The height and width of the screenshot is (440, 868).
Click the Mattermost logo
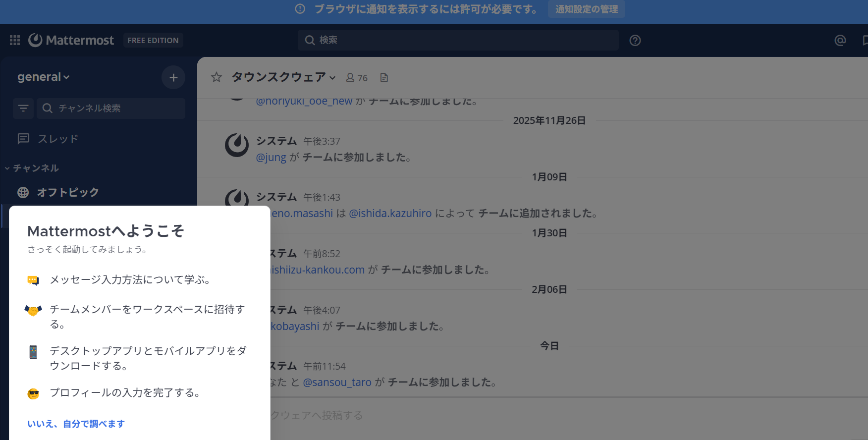(x=71, y=40)
